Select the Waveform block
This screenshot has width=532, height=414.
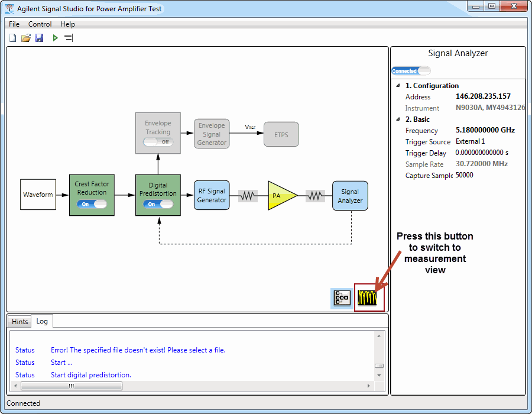coord(38,195)
